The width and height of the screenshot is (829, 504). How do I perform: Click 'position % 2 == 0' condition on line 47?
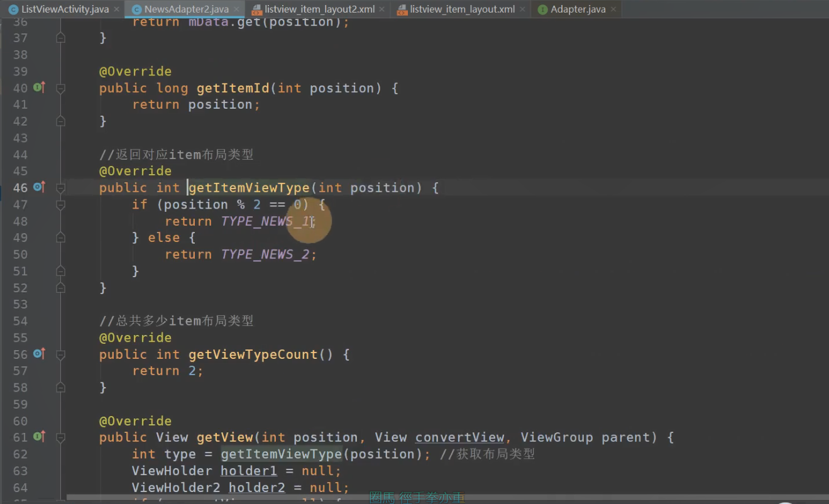233,204
